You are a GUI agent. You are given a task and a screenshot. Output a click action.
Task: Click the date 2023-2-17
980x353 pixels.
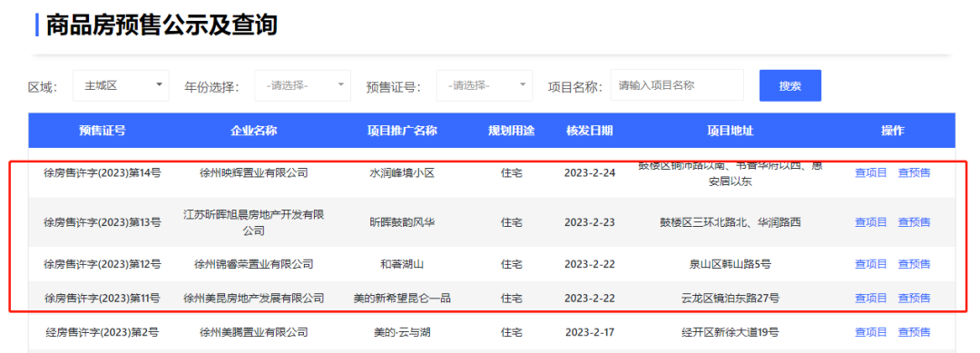[590, 332]
